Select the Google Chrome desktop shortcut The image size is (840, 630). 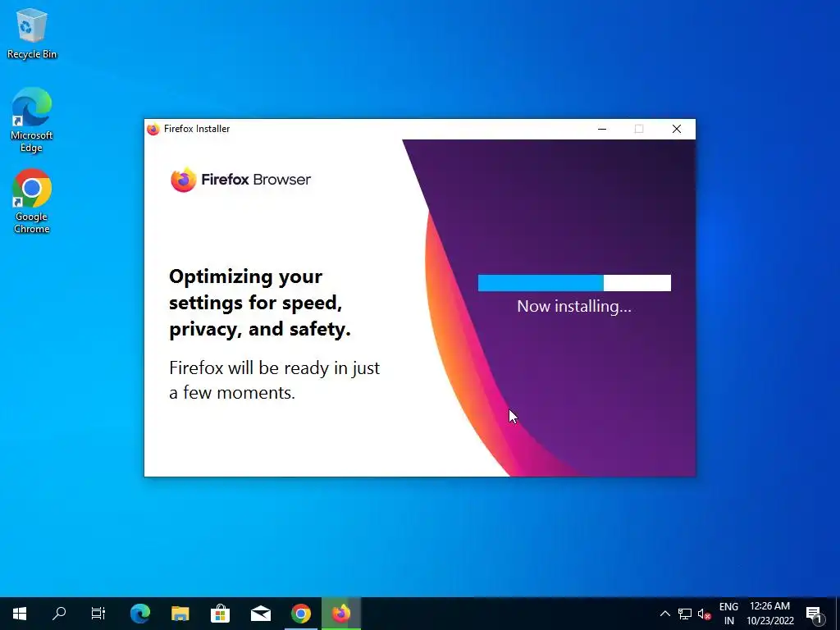[x=32, y=202]
